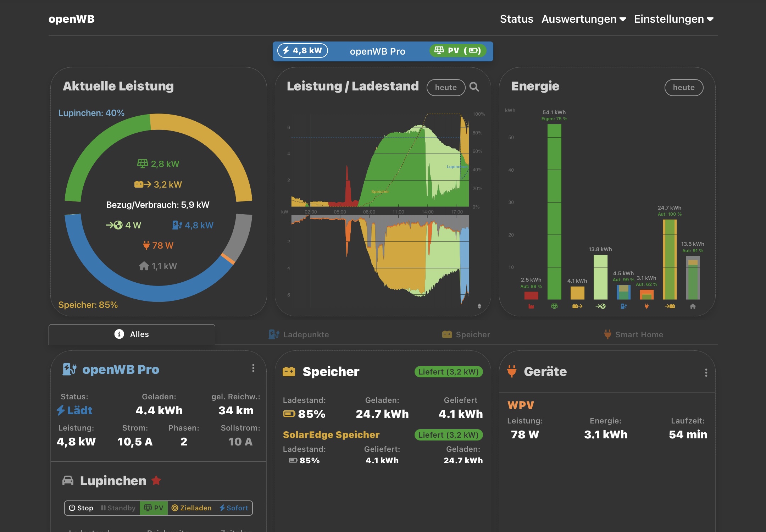766x532 pixels.
Task: Click the car icon next to Lupinchen
Action: pyautogui.click(x=68, y=481)
